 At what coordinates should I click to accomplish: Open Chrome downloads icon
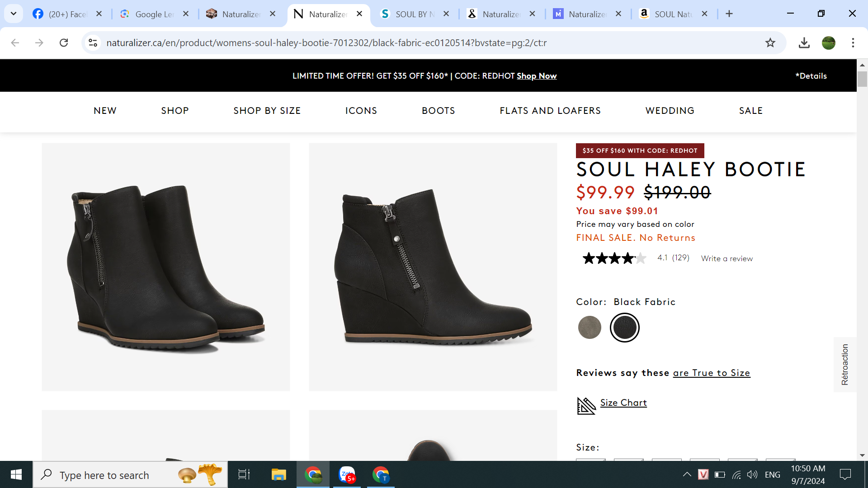point(804,43)
